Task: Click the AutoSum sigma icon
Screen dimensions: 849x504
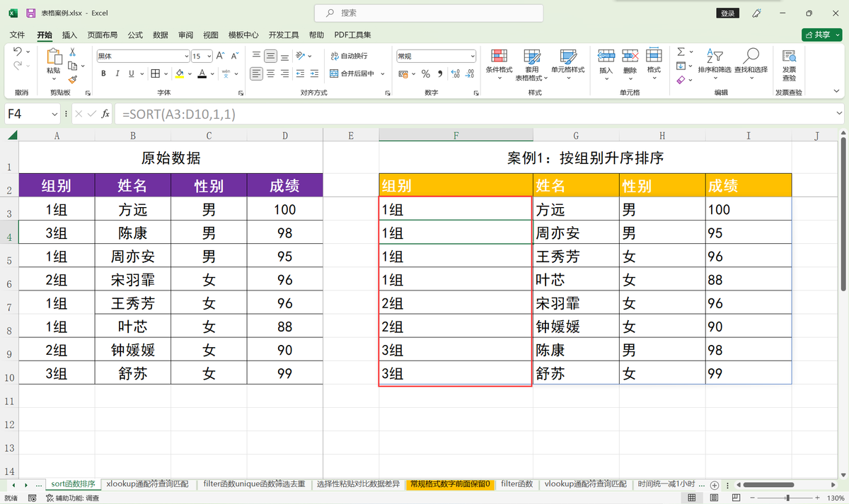Action: [681, 52]
